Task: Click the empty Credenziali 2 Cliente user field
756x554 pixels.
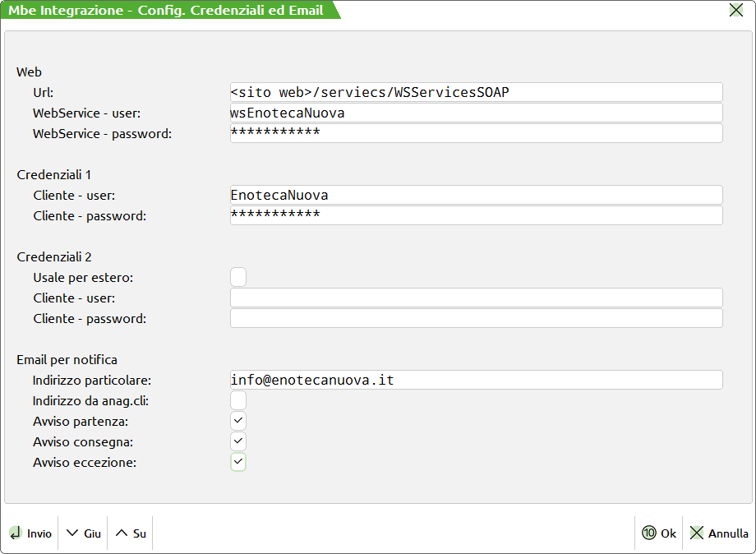Action: [x=476, y=298]
